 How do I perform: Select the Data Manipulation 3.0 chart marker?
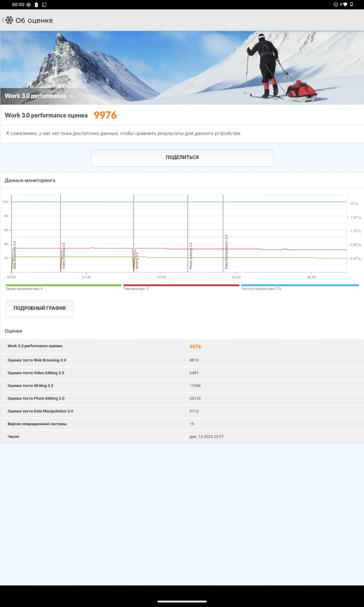(226, 252)
